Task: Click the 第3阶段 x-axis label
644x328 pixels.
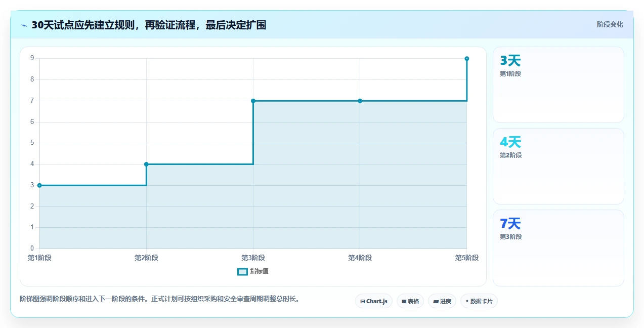Action: point(253,258)
